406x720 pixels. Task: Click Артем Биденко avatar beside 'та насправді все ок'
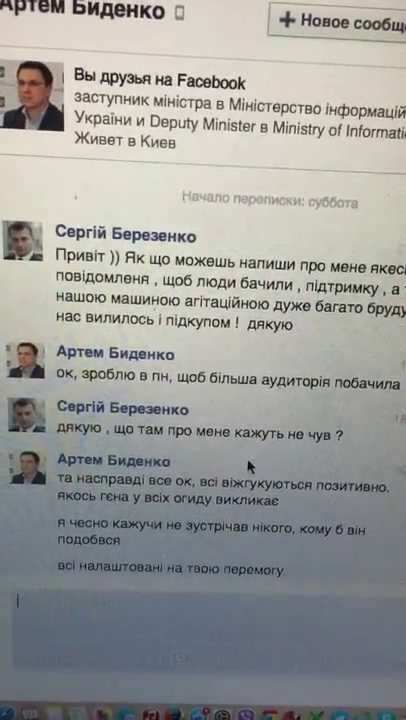(x=28, y=467)
